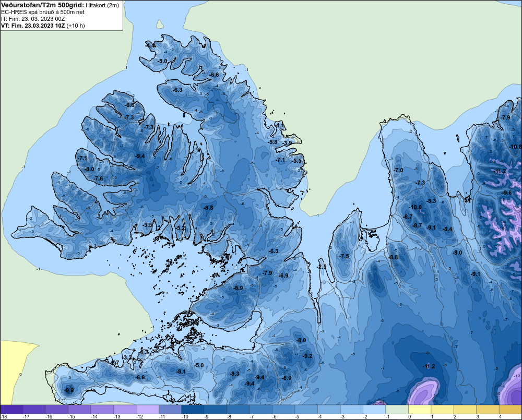
Task: Click the 'Veðurstofan/T2m 500grid:' title text
Action: (x=43, y=5)
